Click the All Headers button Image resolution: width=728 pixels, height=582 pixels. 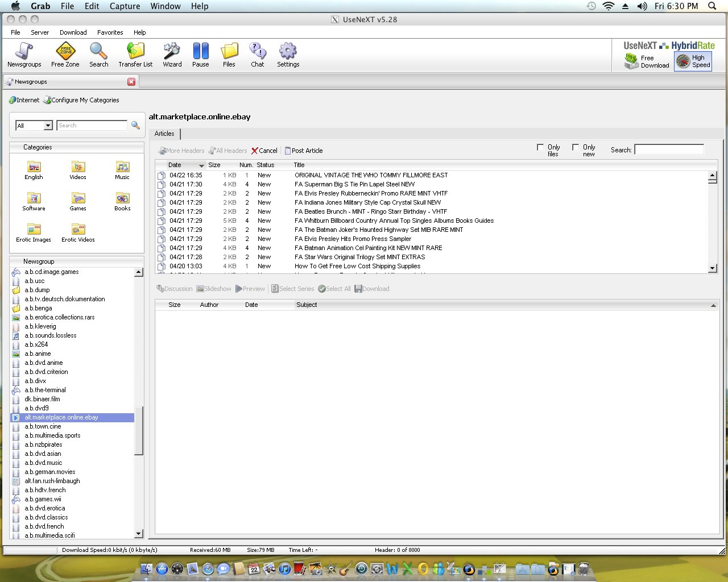tap(227, 151)
